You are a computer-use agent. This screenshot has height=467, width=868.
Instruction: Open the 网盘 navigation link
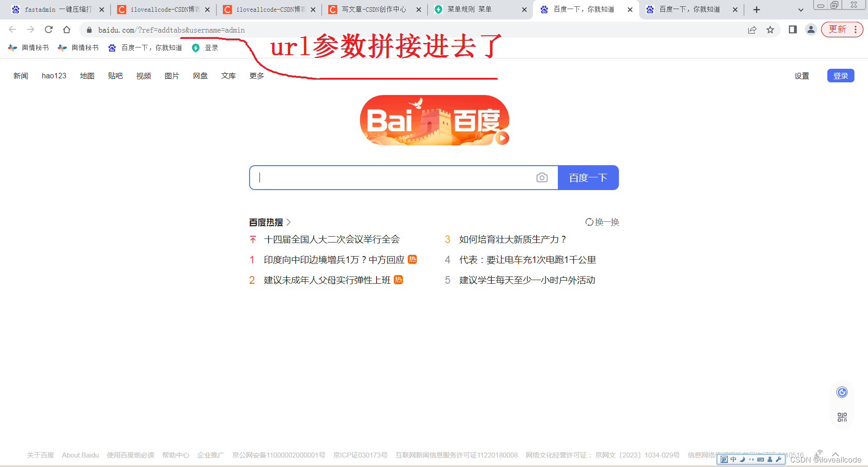point(200,76)
